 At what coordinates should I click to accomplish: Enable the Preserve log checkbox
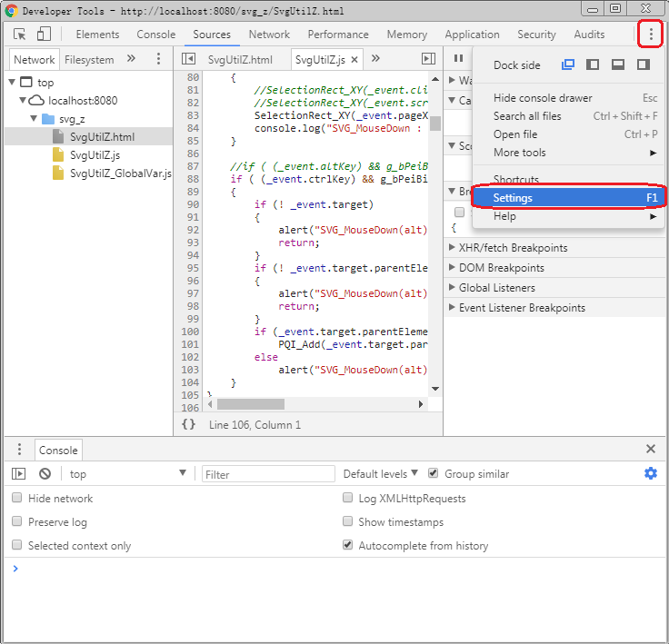point(17,522)
